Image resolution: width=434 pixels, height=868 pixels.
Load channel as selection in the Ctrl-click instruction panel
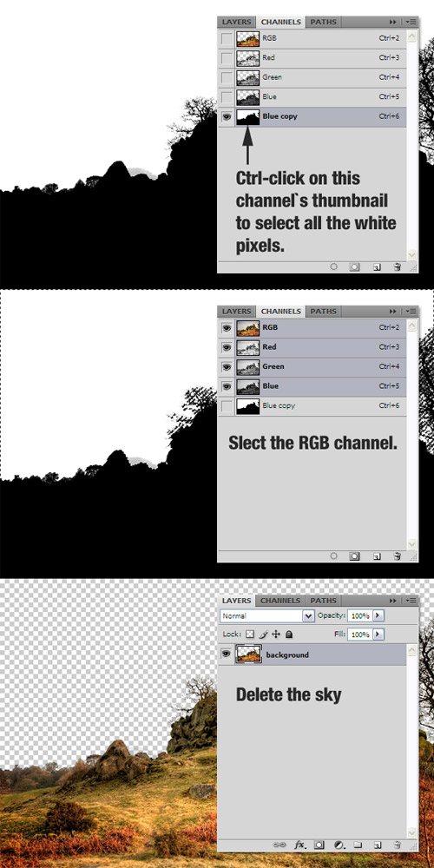(x=334, y=266)
